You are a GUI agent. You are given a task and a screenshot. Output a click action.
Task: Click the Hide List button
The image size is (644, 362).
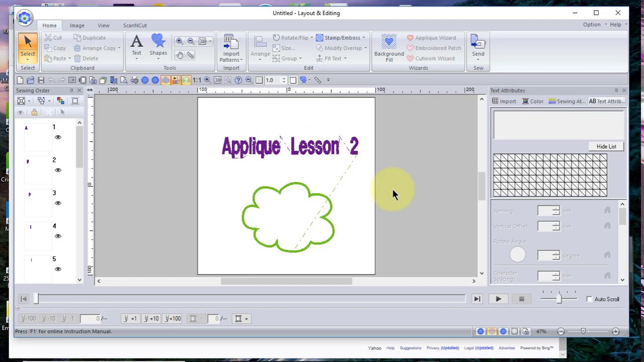(606, 146)
